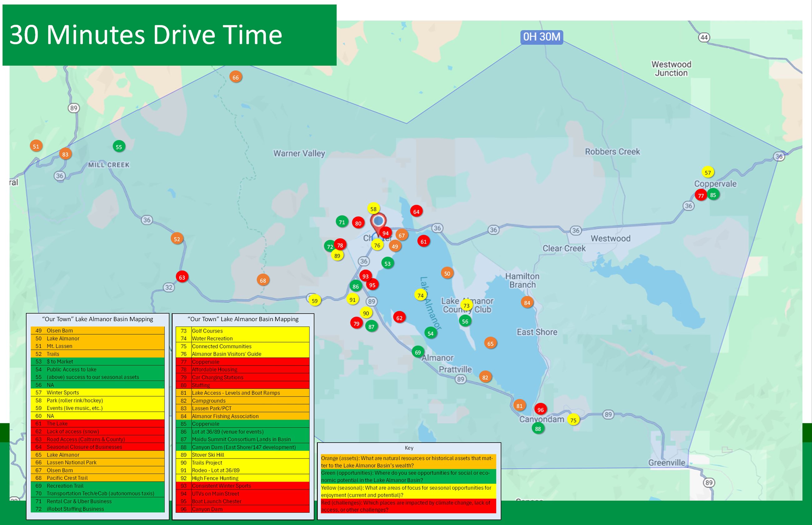Viewport: 812px width, 525px height.
Task: Click Westwood Junction place label
Action: coord(671,69)
